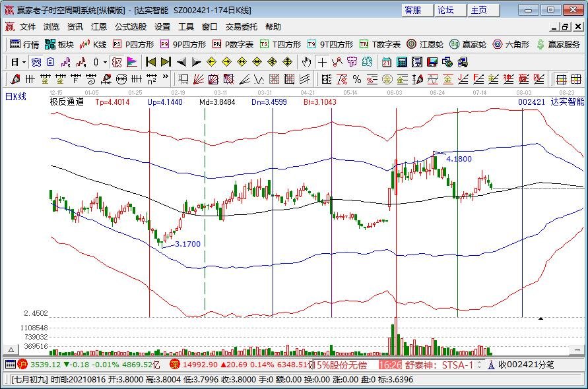The image size is (588, 389).
Task: Open the 行情 market quotes view
Action: pos(25,44)
